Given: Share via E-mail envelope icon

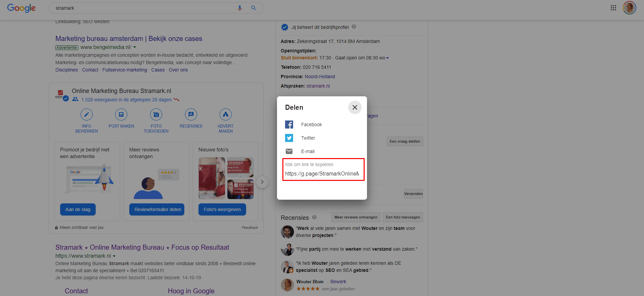Looking at the screenshot, I should [x=289, y=151].
